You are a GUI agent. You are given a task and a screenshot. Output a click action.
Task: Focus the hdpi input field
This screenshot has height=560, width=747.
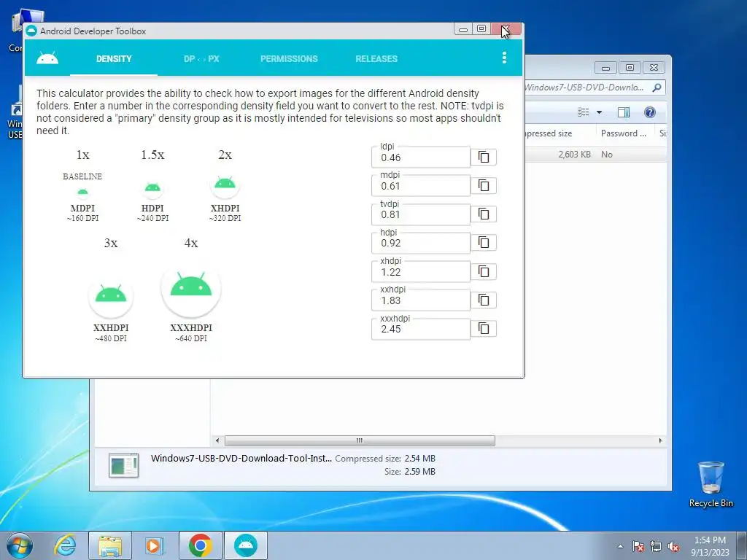[421, 243]
